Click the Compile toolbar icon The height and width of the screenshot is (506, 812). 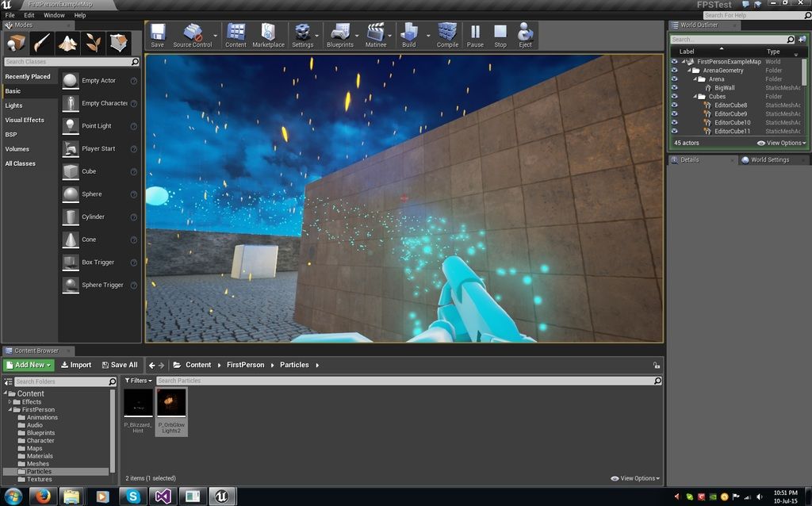pos(447,35)
